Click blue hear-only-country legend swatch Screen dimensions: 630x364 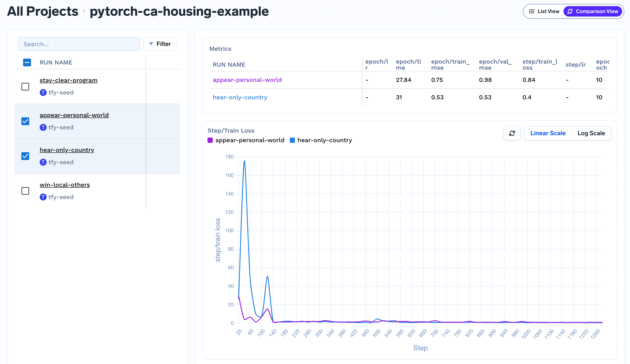pos(292,140)
